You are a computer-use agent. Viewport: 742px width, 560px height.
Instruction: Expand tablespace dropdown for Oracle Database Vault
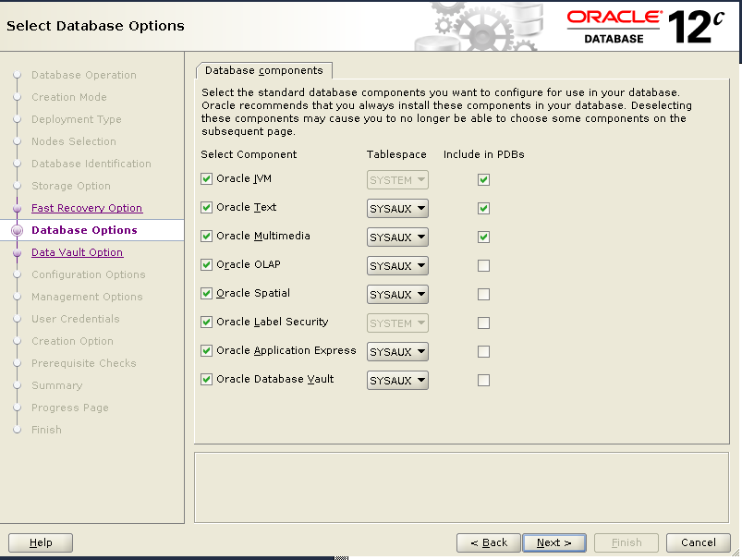(397, 381)
